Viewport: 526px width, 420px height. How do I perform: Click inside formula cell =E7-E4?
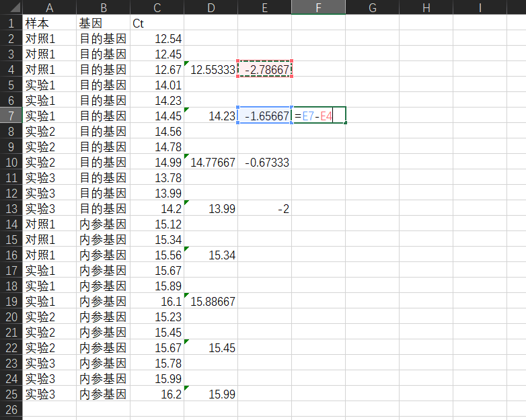coord(318,116)
